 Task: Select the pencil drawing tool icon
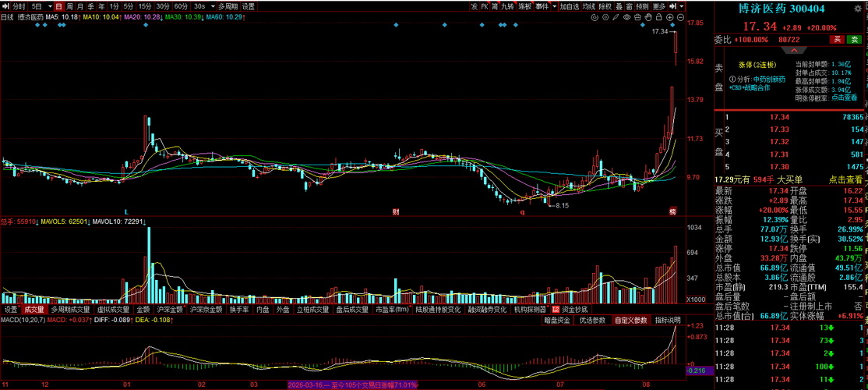click(616, 17)
